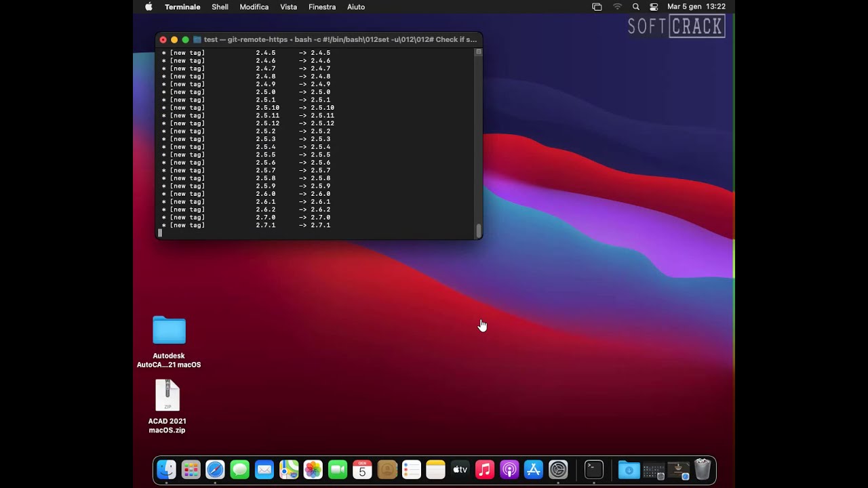Open Notes app in dock
Image resolution: width=868 pixels, height=488 pixels.
coord(435,470)
